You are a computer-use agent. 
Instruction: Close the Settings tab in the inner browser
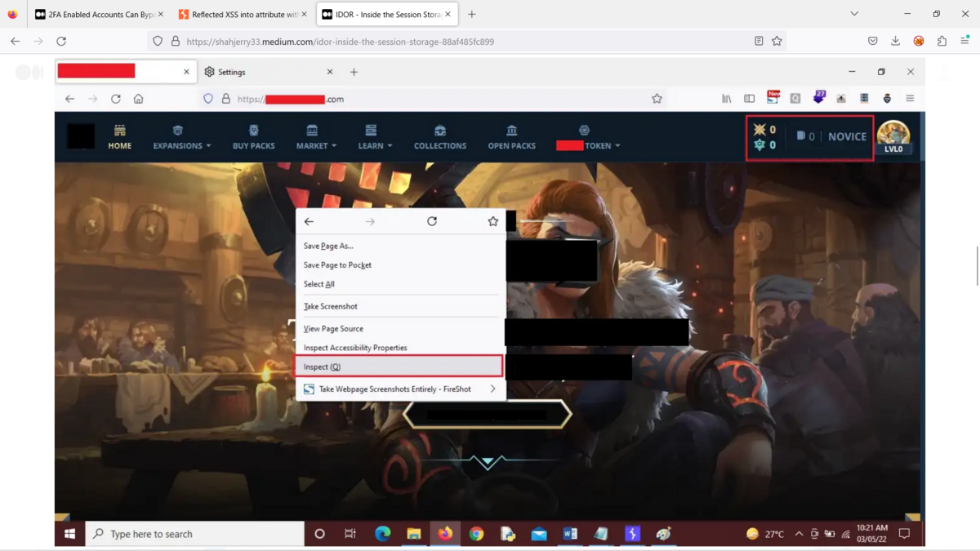click(x=330, y=72)
